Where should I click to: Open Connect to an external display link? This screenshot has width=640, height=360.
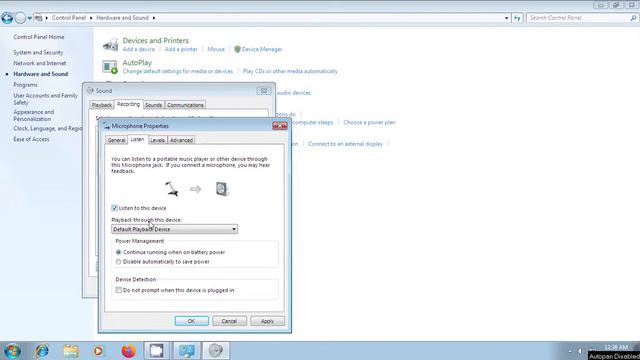click(x=345, y=144)
